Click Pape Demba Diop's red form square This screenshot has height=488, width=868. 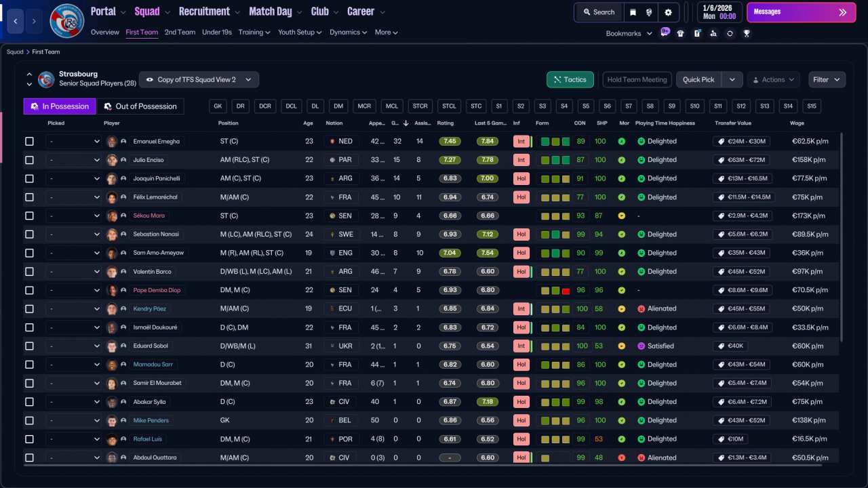click(x=566, y=290)
